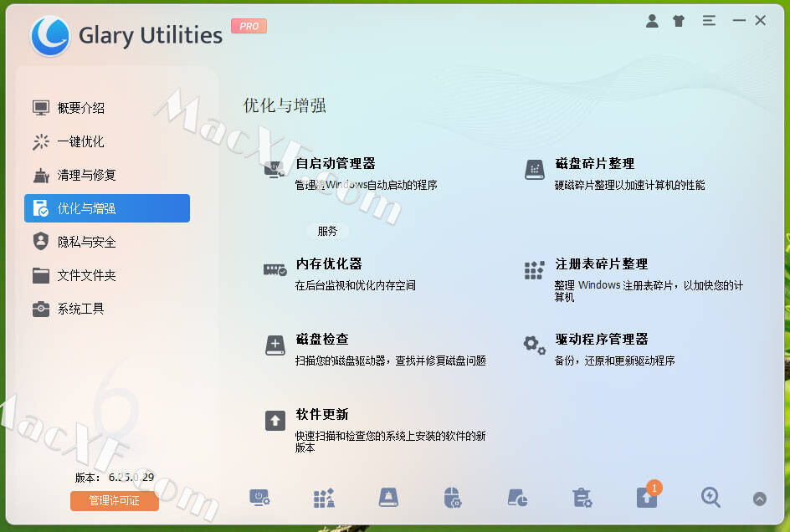Click the 服务 services link
This screenshot has width=790, height=532.
tap(327, 231)
